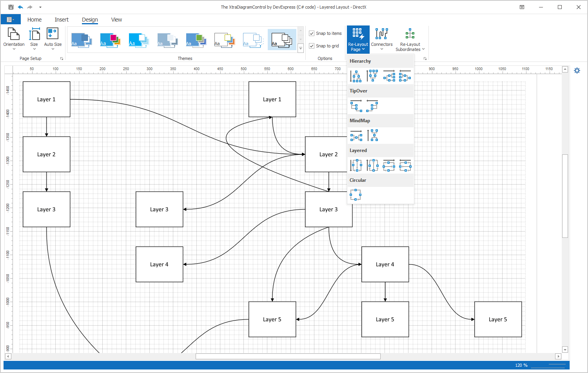Click the Undo arrow
Viewport: 588px width, 373px height.
click(x=20, y=7)
